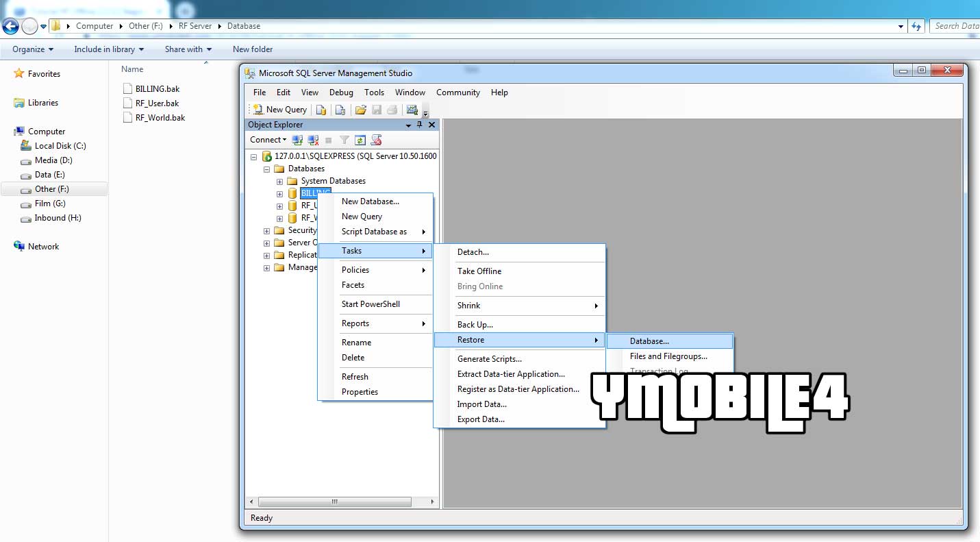Screen dimensions: 980x542
Task: Open the Include in library dropdown
Action: pos(109,49)
